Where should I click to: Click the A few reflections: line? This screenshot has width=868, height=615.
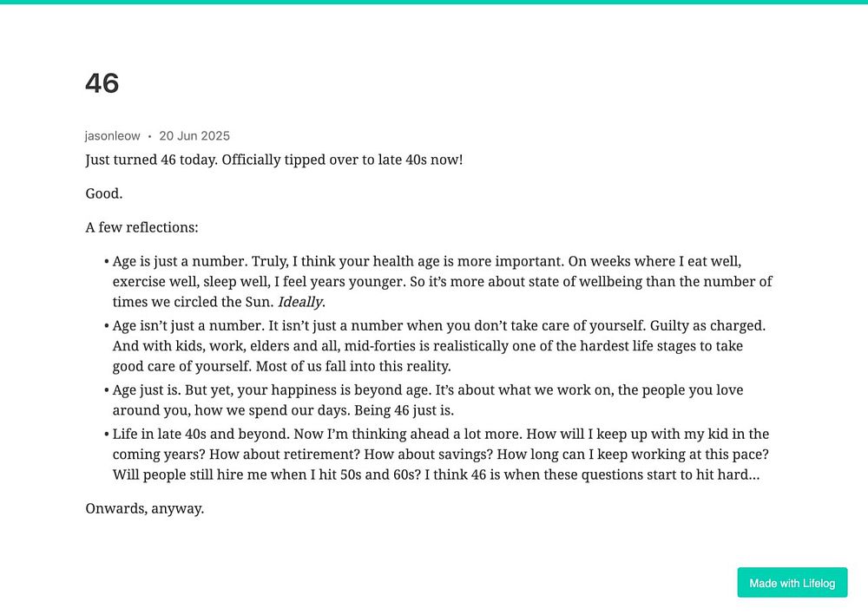pyautogui.click(x=141, y=227)
